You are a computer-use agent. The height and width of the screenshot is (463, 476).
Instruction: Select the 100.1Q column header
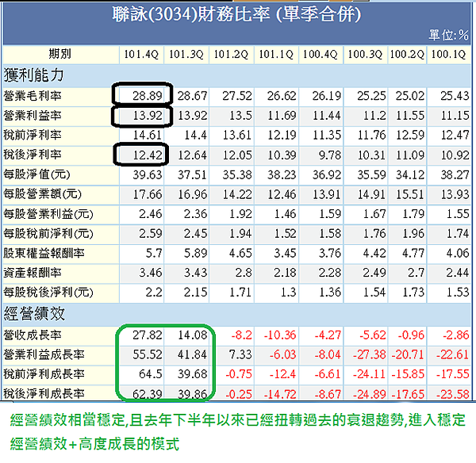coord(449,55)
